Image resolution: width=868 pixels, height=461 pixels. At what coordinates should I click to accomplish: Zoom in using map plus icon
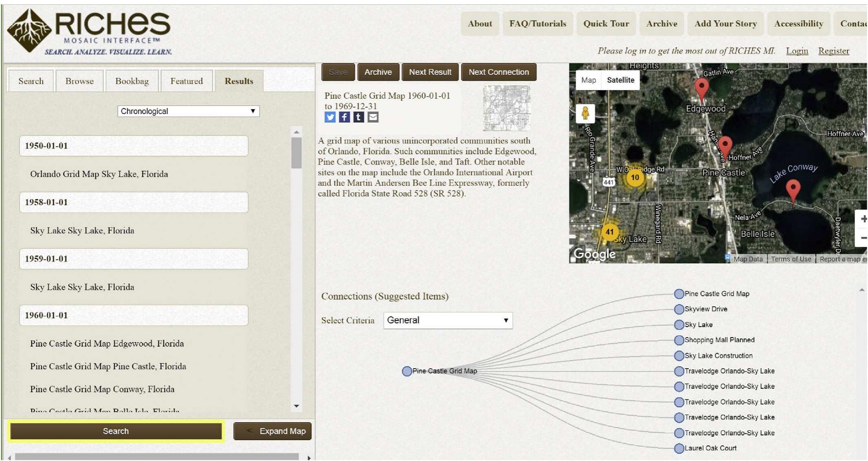(863, 219)
